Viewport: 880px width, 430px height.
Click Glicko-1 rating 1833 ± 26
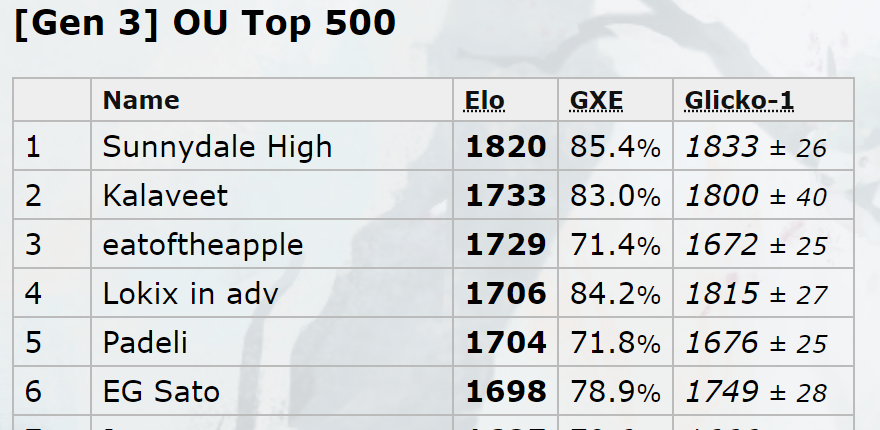point(756,147)
